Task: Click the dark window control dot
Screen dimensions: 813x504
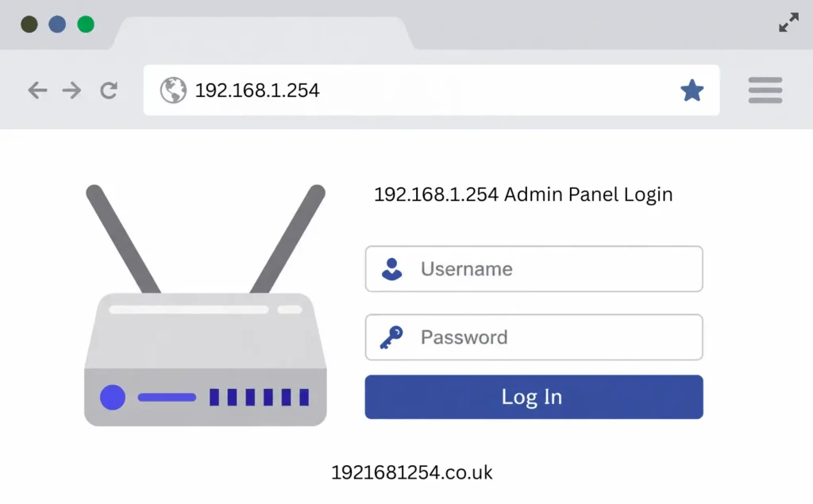Action: click(29, 25)
